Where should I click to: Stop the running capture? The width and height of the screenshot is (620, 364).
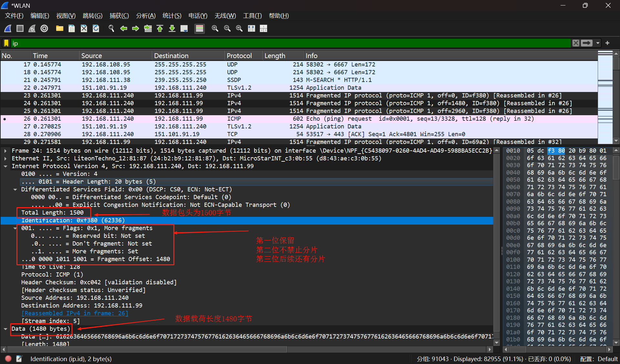point(20,28)
